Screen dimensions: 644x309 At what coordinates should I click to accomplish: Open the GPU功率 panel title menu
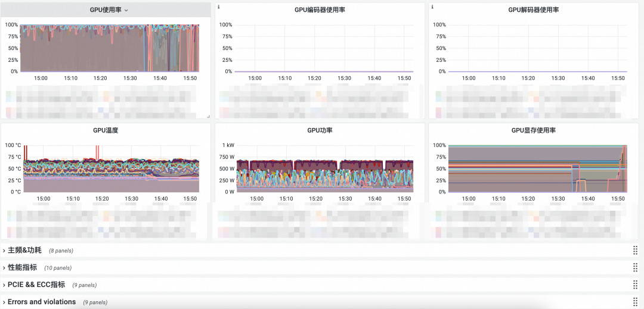click(320, 130)
